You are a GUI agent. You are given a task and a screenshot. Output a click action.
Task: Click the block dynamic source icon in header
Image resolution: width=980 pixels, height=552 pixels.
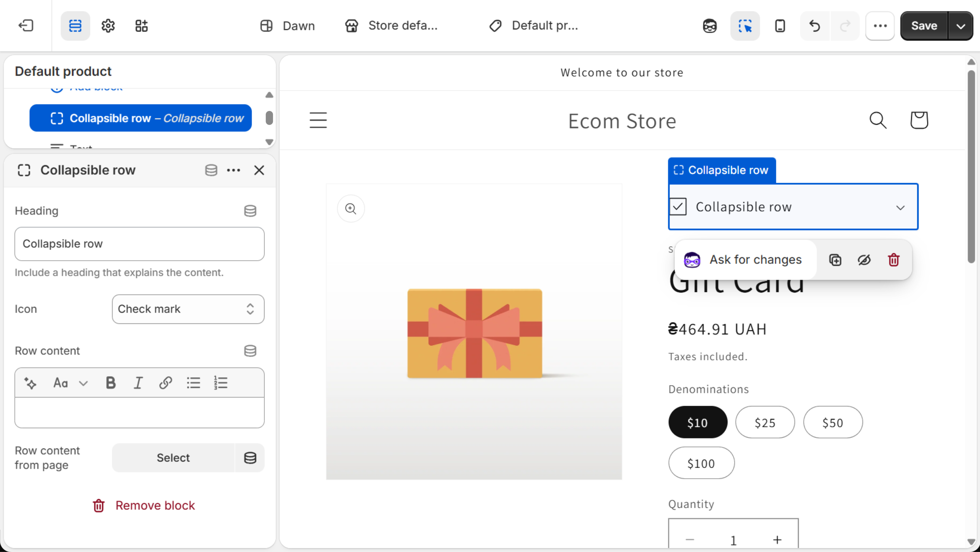211,170
